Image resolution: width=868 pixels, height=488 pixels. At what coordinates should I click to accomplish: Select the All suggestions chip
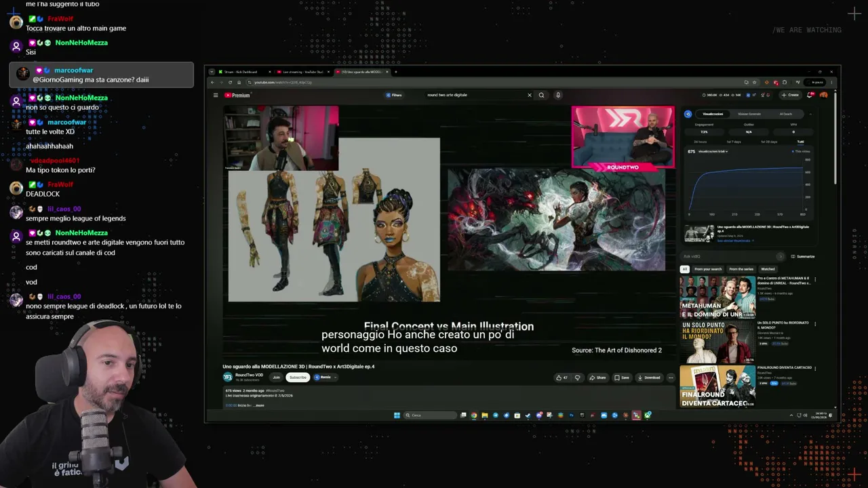[x=685, y=269]
